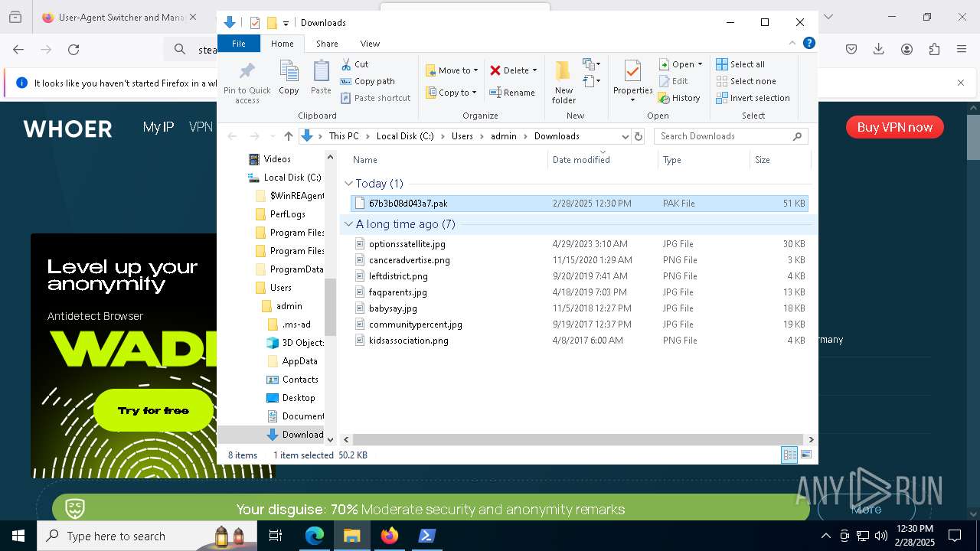980x551 pixels.
Task: Click Paste shortcut option
Action: point(375,98)
